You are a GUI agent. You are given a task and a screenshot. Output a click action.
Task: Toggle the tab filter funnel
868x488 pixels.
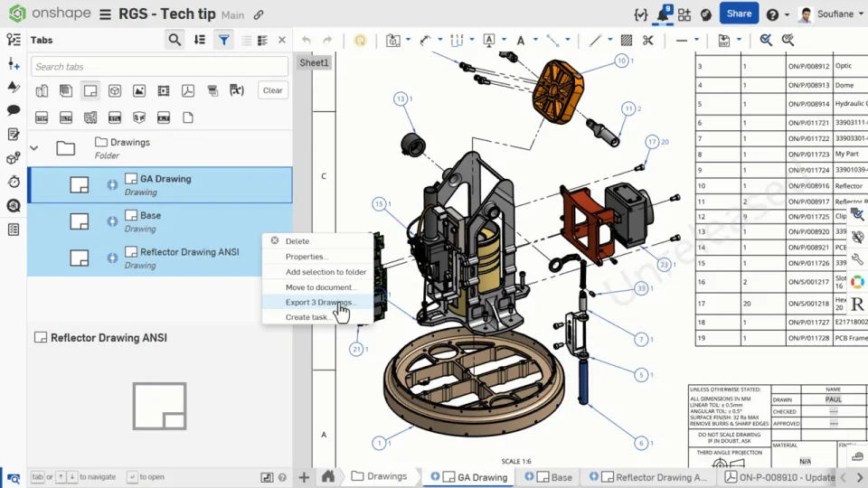coord(223,40)
